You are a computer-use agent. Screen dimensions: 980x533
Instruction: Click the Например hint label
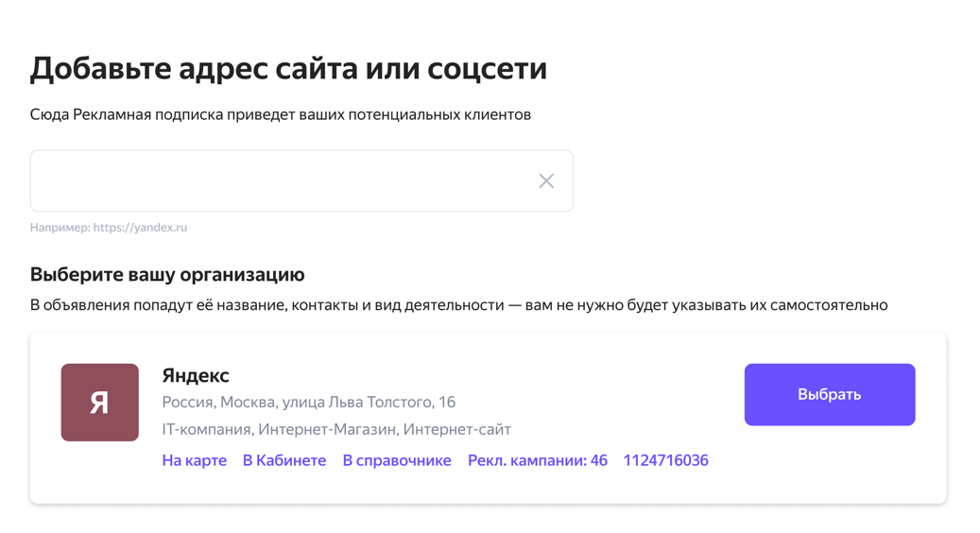[60, 228]
